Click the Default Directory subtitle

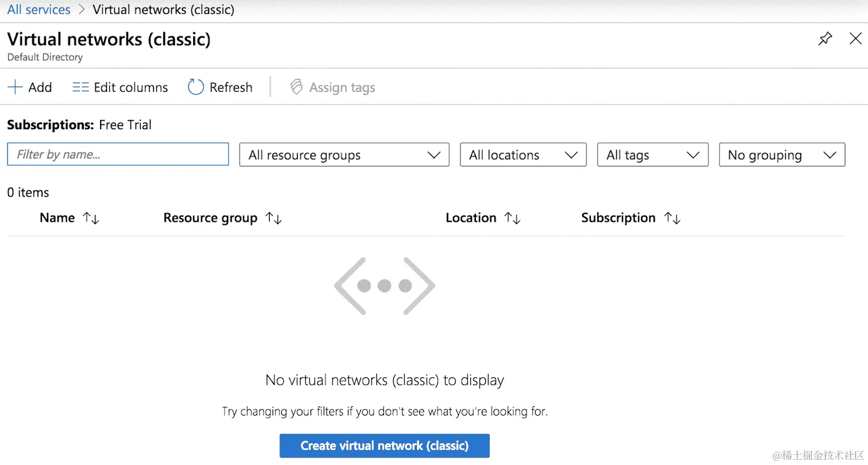(45, 57)
